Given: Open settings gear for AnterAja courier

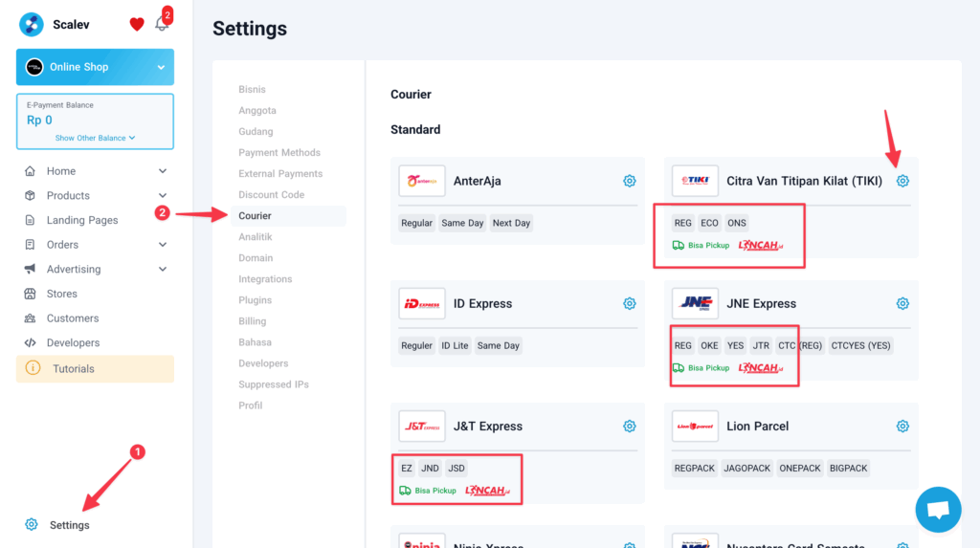Looking at the screenshot, I should click(x=629, y=181).
